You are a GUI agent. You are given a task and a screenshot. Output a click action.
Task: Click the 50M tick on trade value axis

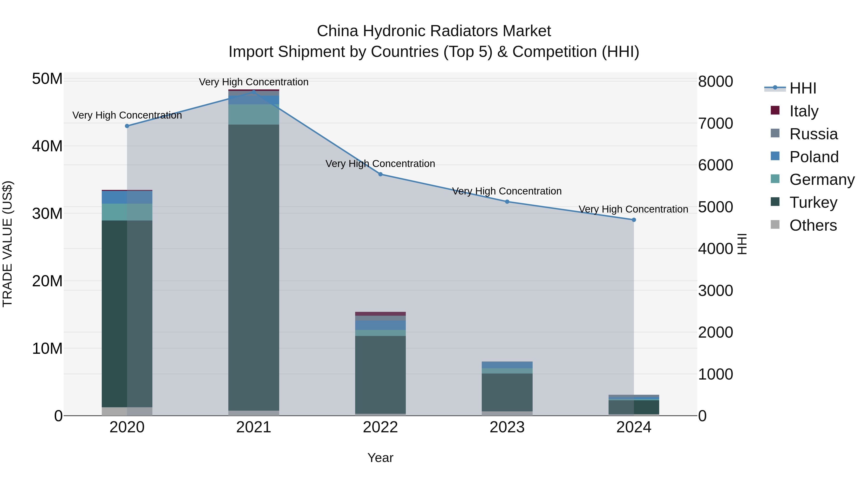(x=47, y=79)
